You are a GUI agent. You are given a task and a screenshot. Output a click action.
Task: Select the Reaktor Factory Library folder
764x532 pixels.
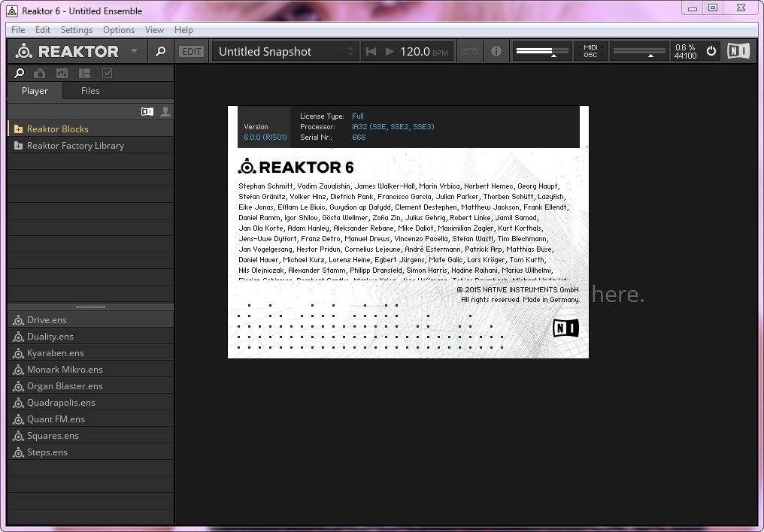[91, 146]
